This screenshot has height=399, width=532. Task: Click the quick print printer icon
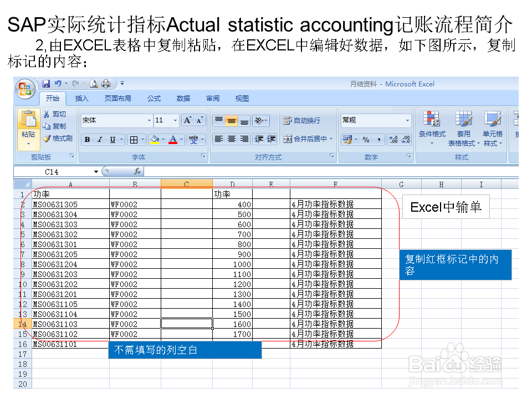pyautogui.click(x=106, y=84)
